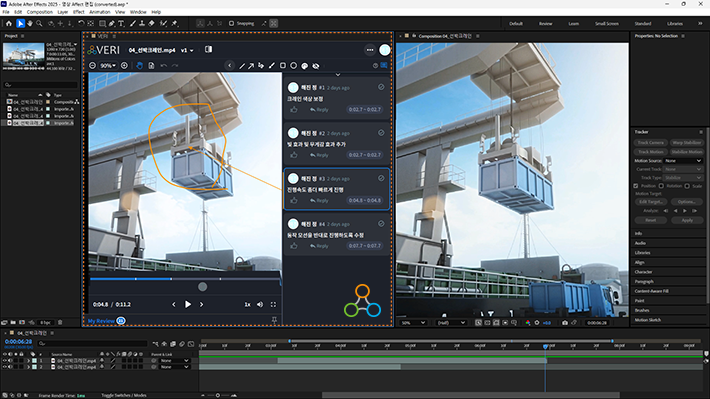Like comment #1 with thumbs-up icon

pyautogui.click(x=294, y=110)
